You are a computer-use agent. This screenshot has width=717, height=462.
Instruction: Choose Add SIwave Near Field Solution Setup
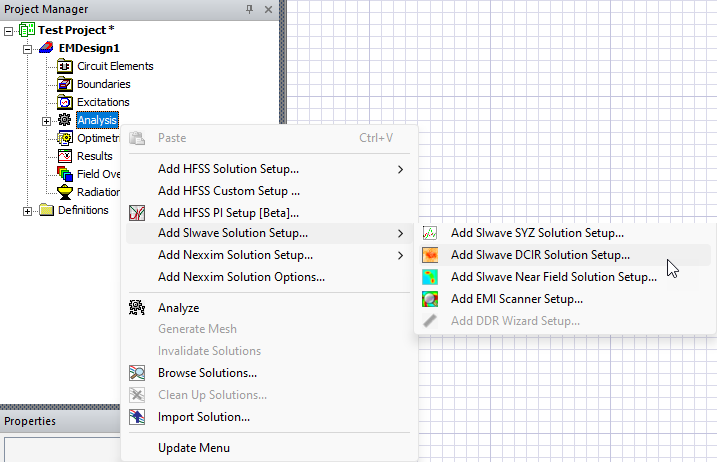click(x=565, y=277)
